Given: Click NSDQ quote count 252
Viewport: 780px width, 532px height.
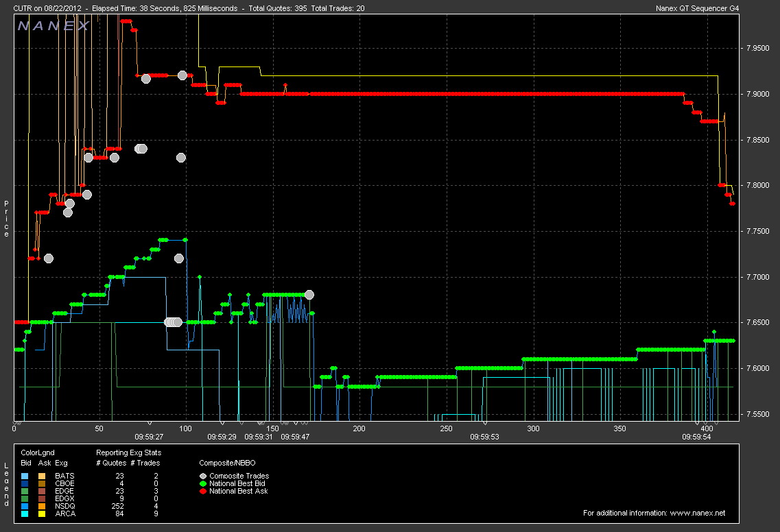Looking at the screenshot, I should pyautogui.click(x=118, y=506).
